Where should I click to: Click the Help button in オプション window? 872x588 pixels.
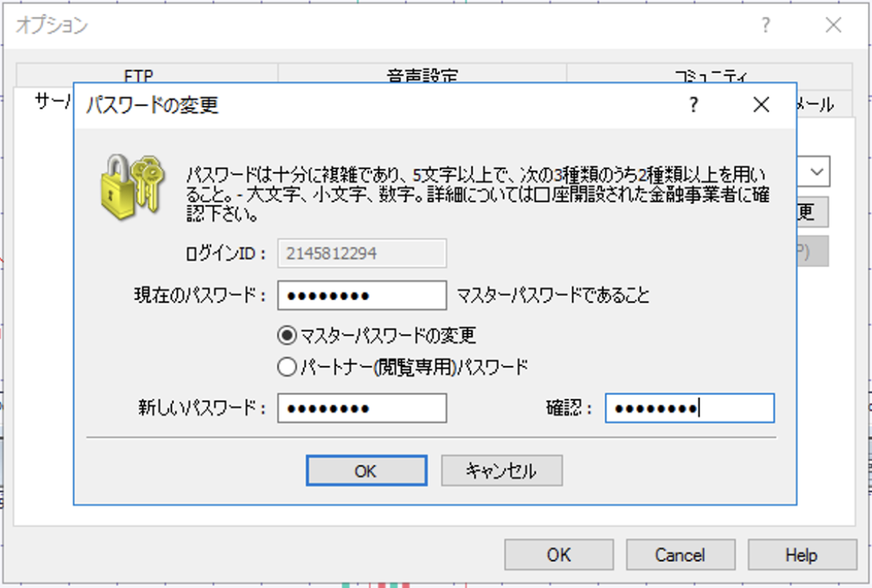(x=802, y=555)
